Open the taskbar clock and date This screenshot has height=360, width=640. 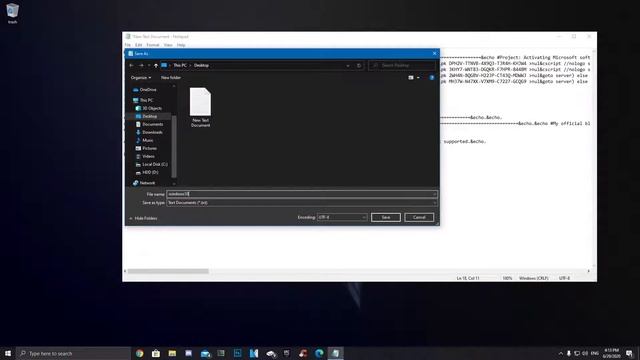click(611, 353)
